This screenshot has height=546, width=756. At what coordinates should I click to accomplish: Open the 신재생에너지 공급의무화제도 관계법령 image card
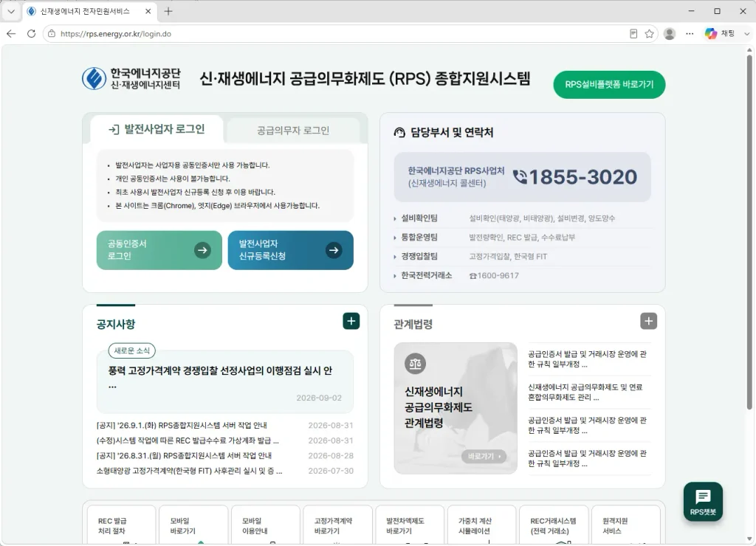(x=455, y=408)
